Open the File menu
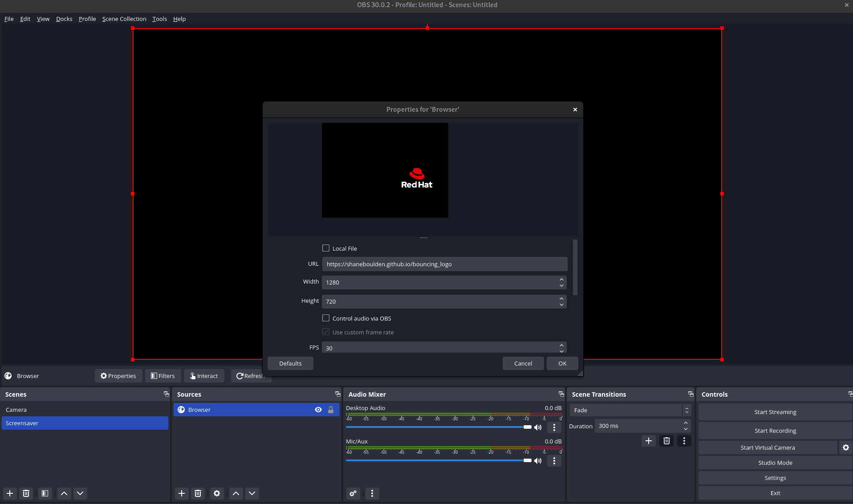Image resolution: width=853 pixels, height=504 pixels. pyautogui.click(x=9, y=19)
